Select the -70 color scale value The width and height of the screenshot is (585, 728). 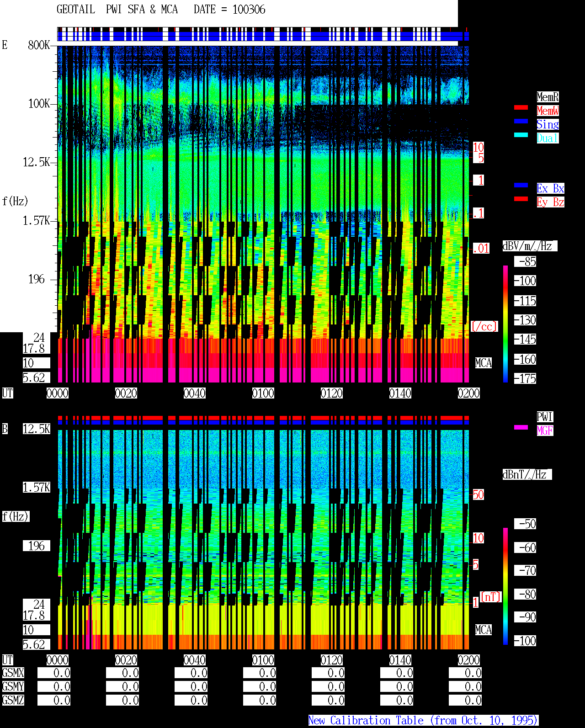525,570
